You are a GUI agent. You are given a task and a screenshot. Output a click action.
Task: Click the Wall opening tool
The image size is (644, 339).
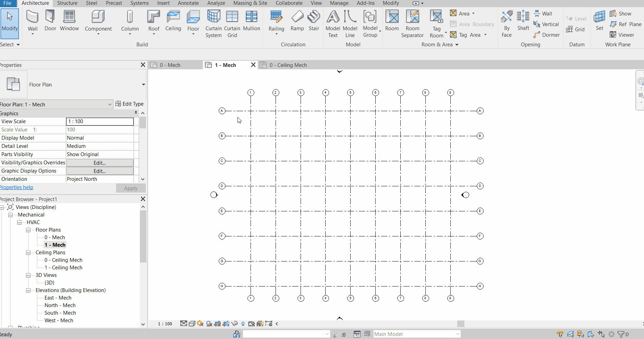tap(543, 14)
